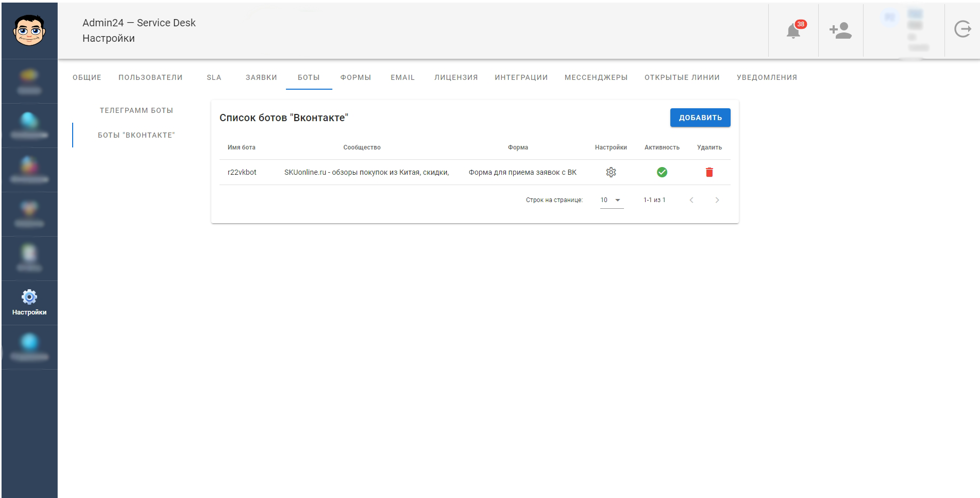
Task: Open the rows per page dropdown showing 10
Action: click(612, 200)
